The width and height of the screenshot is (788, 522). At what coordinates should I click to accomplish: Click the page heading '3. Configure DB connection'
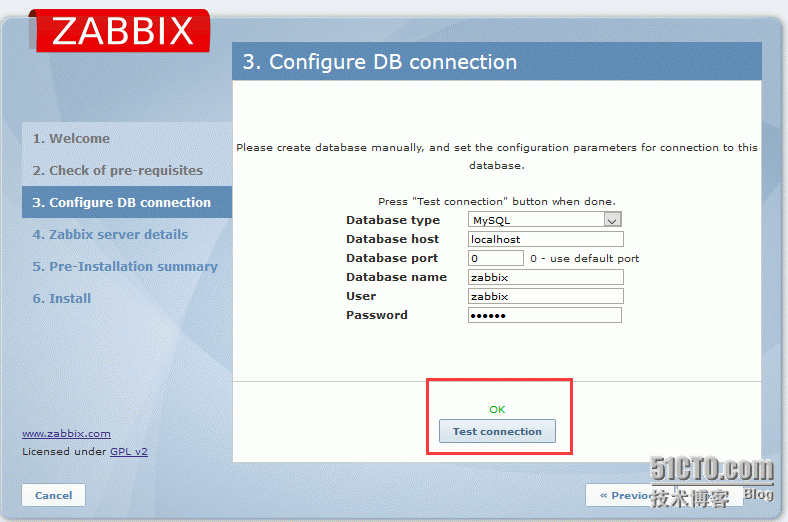(380, 62)
